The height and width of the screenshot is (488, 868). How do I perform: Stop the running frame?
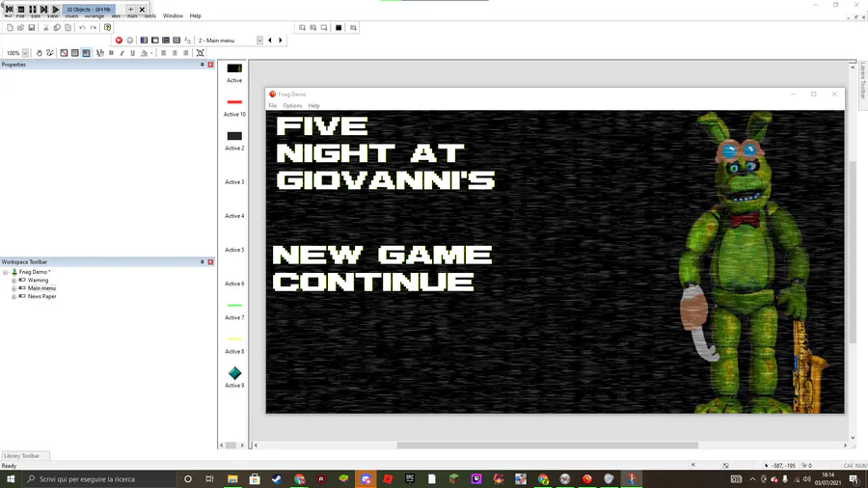coord(21,10)
